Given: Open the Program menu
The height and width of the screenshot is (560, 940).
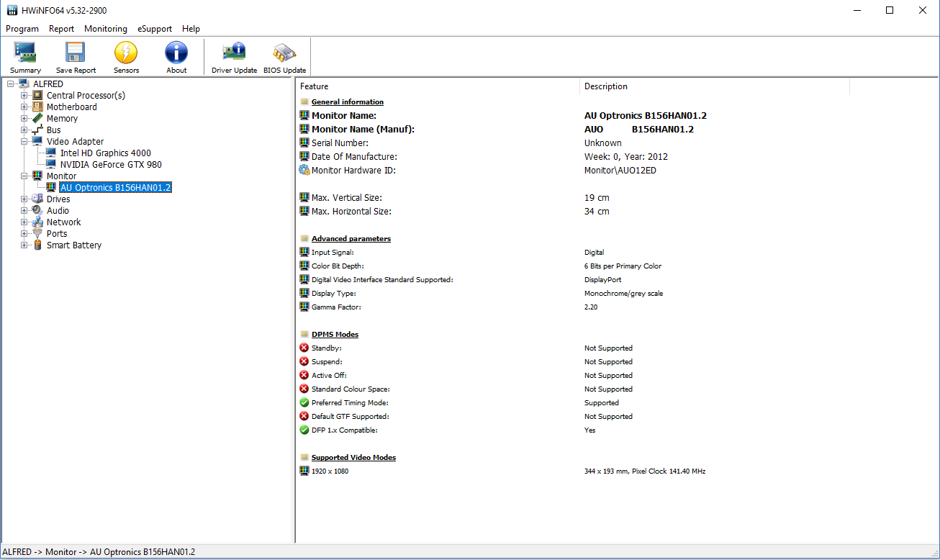Looking at the screenshot, I should pyautogui.click(x=22, y=29).
